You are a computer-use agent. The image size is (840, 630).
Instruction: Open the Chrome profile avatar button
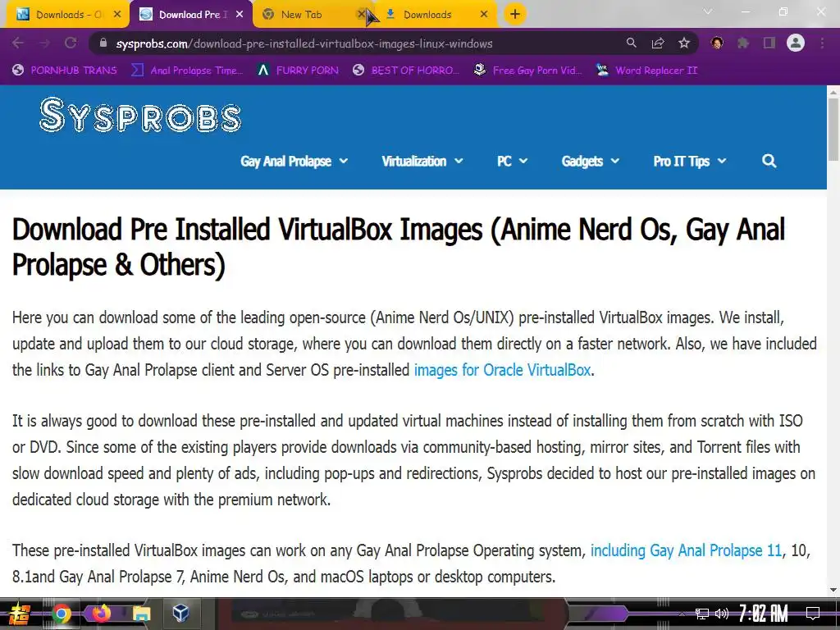tap(796, 43)
